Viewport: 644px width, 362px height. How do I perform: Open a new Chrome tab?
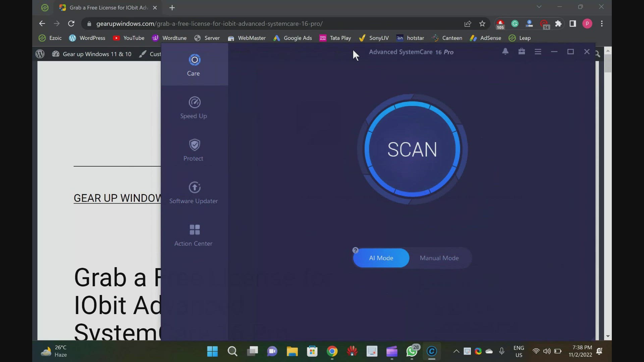coord(172,8)
